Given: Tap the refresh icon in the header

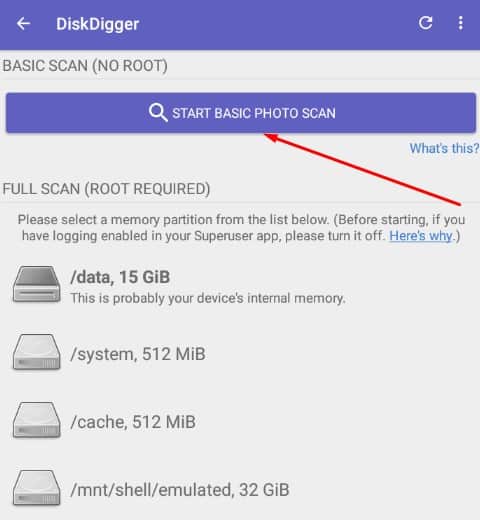Looking at the screenshot, I should tap(425, 23).
